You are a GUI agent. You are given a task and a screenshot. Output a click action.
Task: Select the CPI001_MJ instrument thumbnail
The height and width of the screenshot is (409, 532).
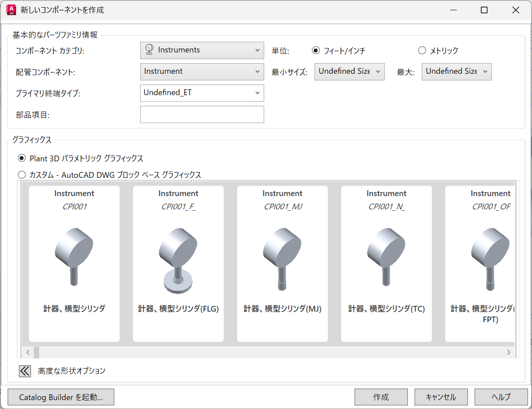(x=282, y=264)
